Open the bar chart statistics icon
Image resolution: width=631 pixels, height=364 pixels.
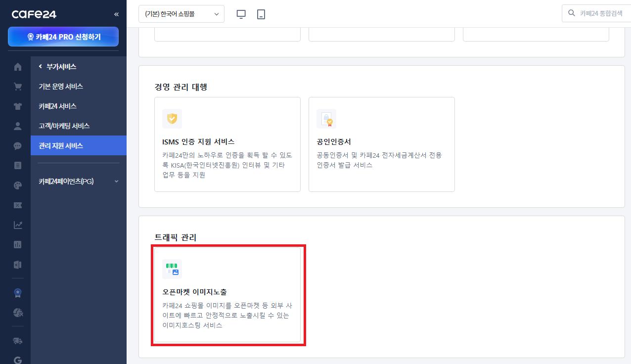pyautogui.click(x=18, y=245)
